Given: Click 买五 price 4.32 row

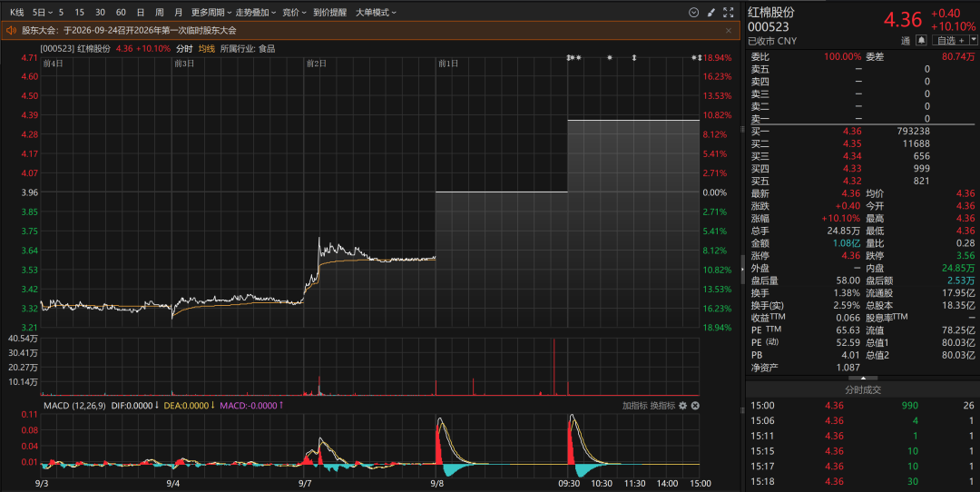Looking at the screenshot, I should click(x=863, y=181).
